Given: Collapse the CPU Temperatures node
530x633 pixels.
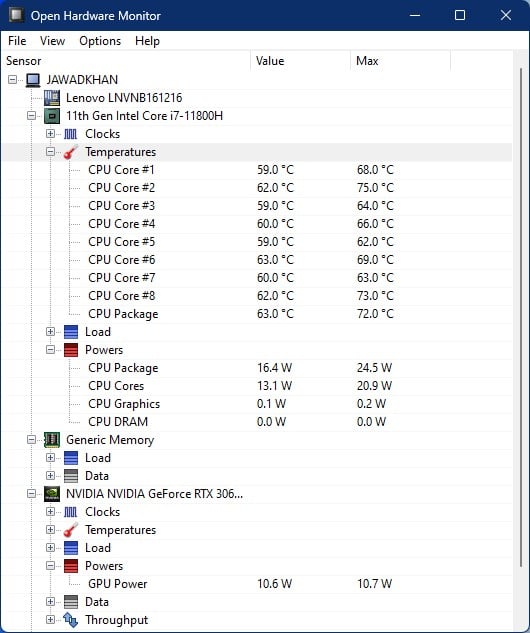Looking at the screenshot, I should (x=50, y=152).
